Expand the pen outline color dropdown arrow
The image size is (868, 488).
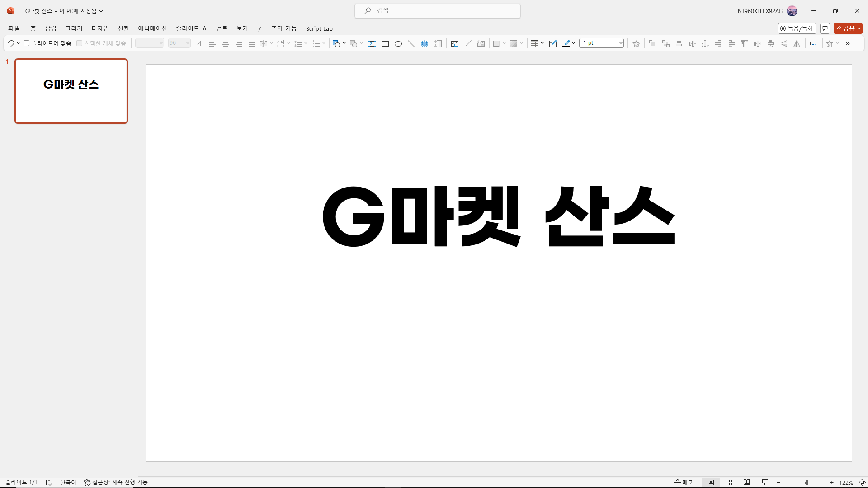coord(574,43)
